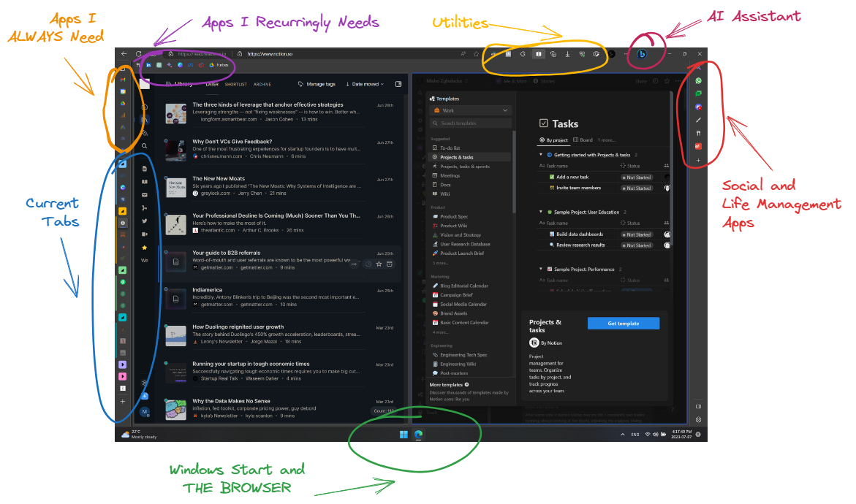Screen dimensions: 856x504
Task: Open the Bing AI assistant button
Action: coord(643,54)
